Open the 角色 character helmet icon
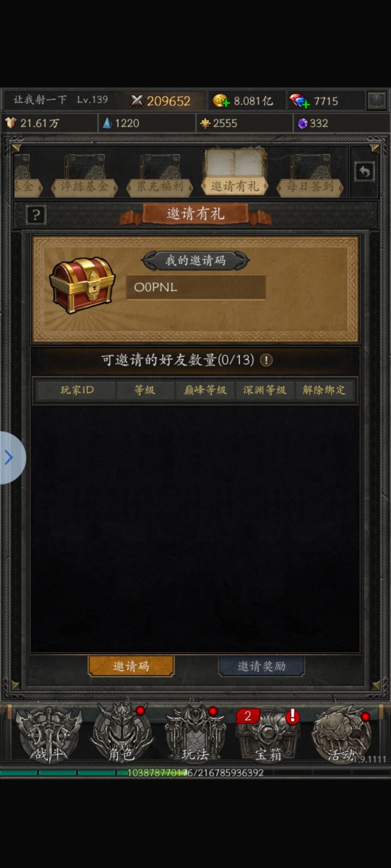The height and width of the screenshot is (868, 391). (x=121, y=734)
